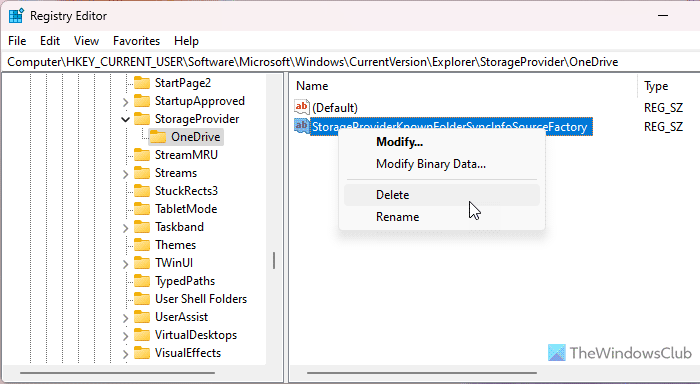Click the tree pane horizontal scrollbar
The height and width of the screenshot is (384, 700).
[117, 373]
